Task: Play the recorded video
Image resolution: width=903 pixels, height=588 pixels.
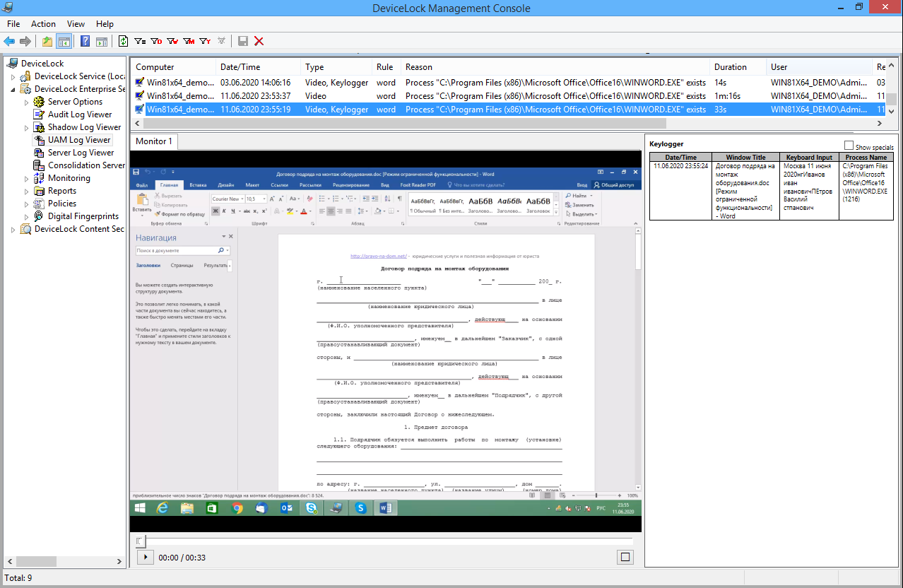Action: [145, 557]
